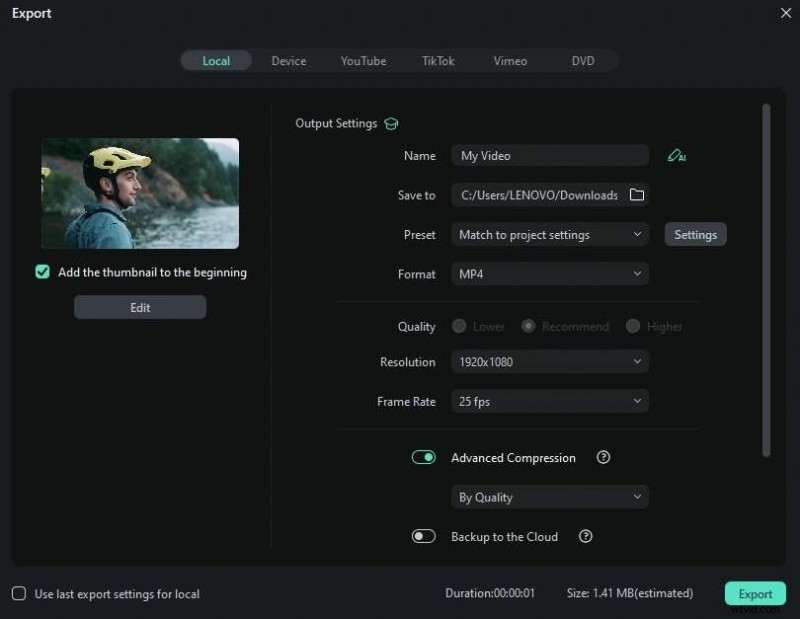Disable Advanced Compression
Screen dimensions: 800x619
pos(423,457)
